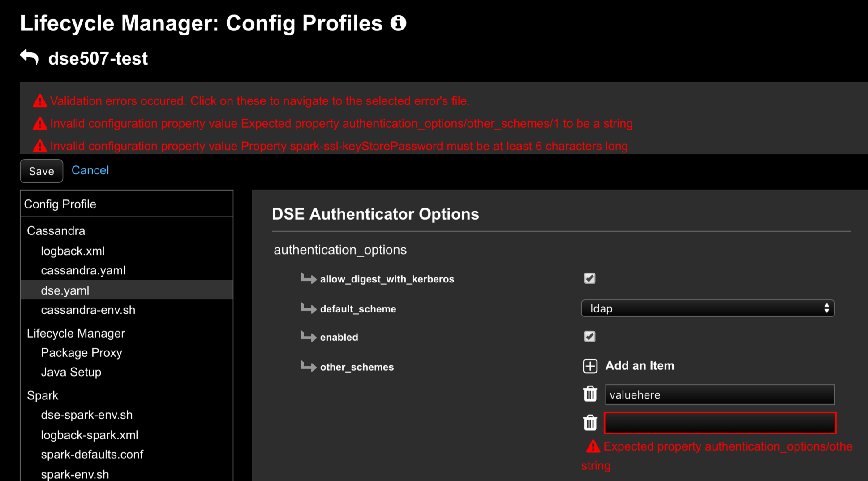Image resolution: width=868 pixels, height=481 pixels.
Task: Click the Cancel link
Action: coord(90,170)
